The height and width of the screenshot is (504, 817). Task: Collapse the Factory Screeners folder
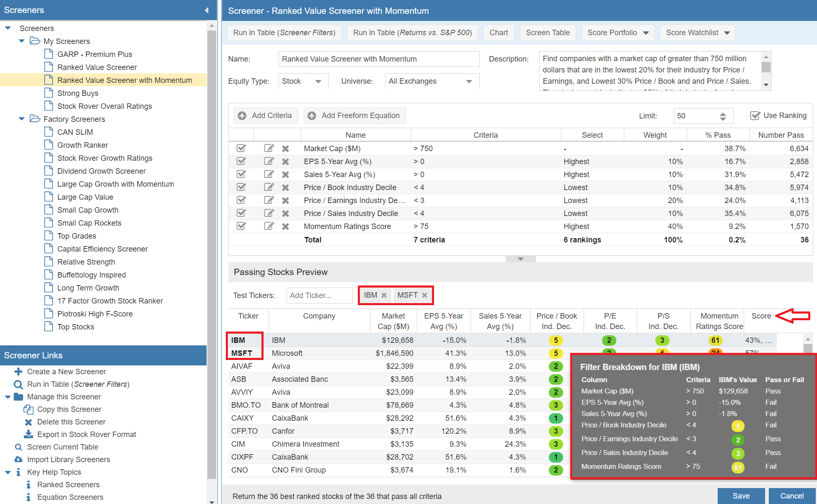22,119
